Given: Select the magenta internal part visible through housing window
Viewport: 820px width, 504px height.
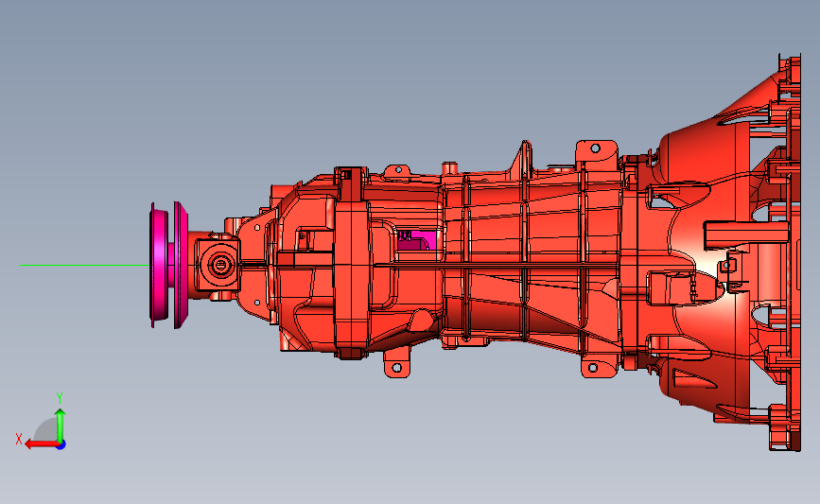Looking at the screenshot, I should pyautogui.click(x=417, y=240).
